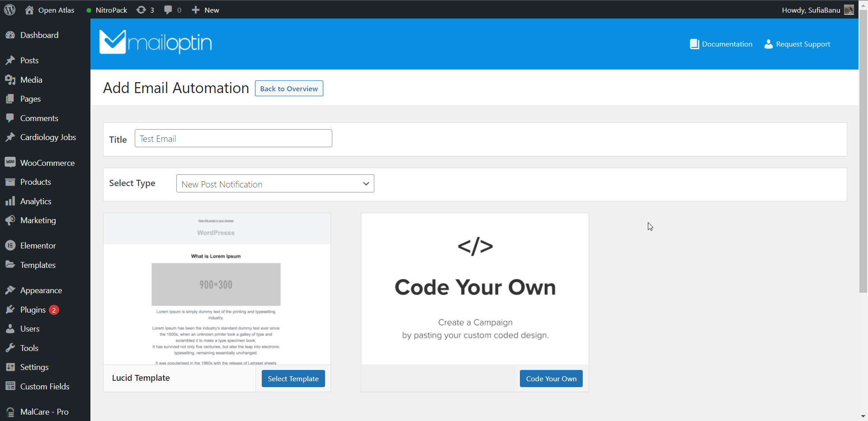Viewport: 868px width, 421px height.
Task: Click the Custom Fields icon
Action: [10, 387]
